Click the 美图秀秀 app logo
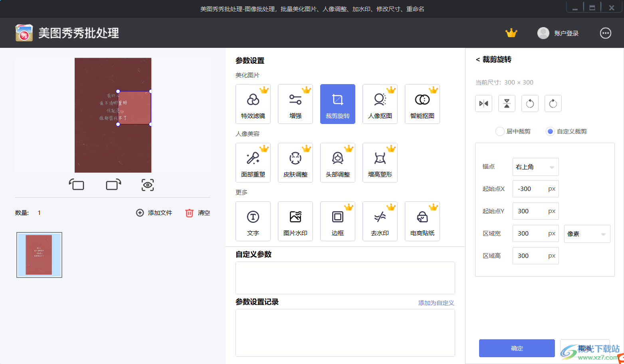 (x=24, y=33)
